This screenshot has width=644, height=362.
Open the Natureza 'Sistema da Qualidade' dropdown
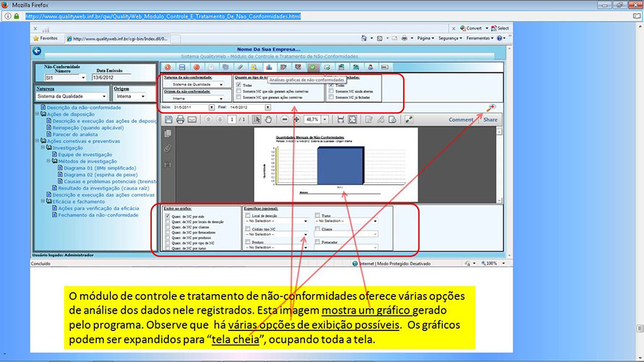point(103,95)
